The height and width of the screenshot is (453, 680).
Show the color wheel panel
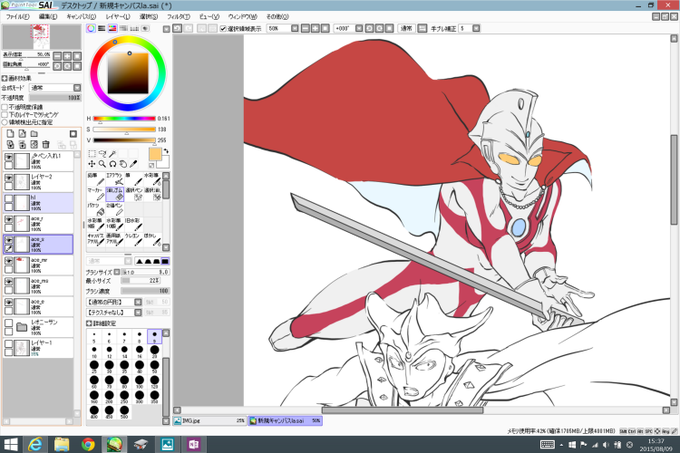pyautogui.click(x=91, y=28)
